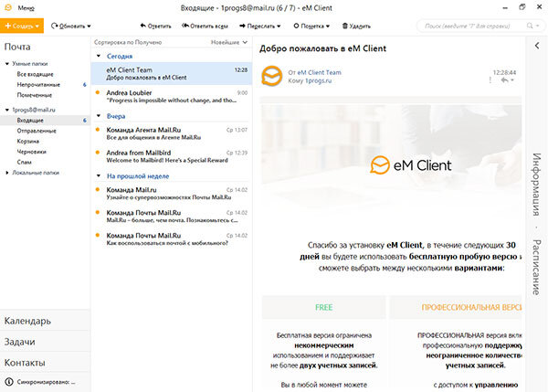
Task: Open search options dropdown arrow
Action: (x=538, y=26)
